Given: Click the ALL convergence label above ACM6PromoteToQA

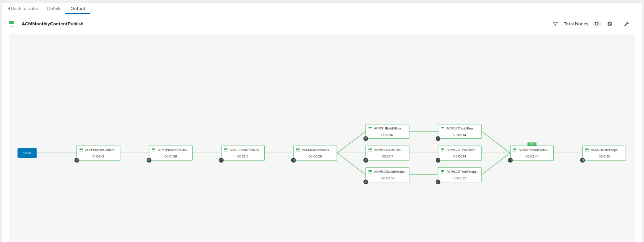Looking at the screenshot, I should (x=532, y=144).
